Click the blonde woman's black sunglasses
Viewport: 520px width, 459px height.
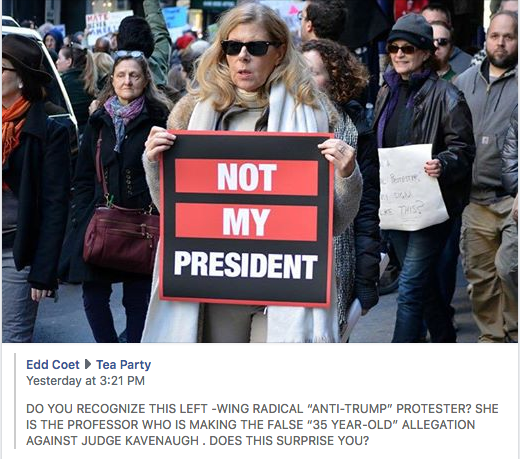tap(249, 47)
